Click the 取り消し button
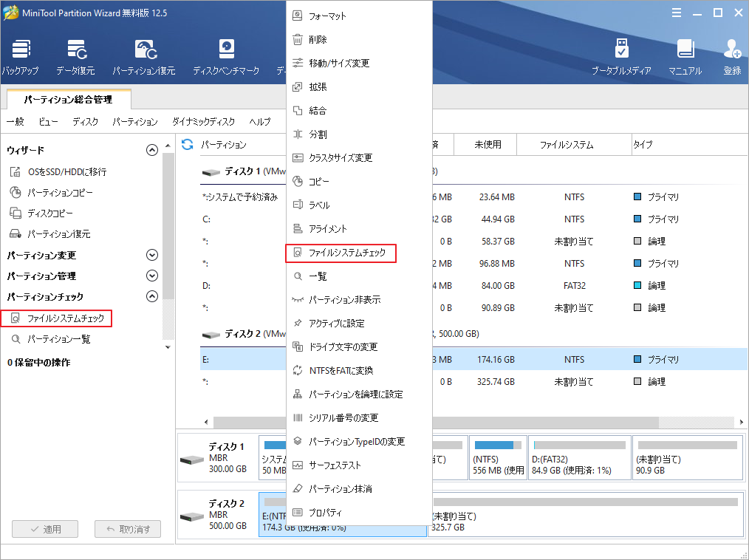749x560 pixels. point(127,529)
